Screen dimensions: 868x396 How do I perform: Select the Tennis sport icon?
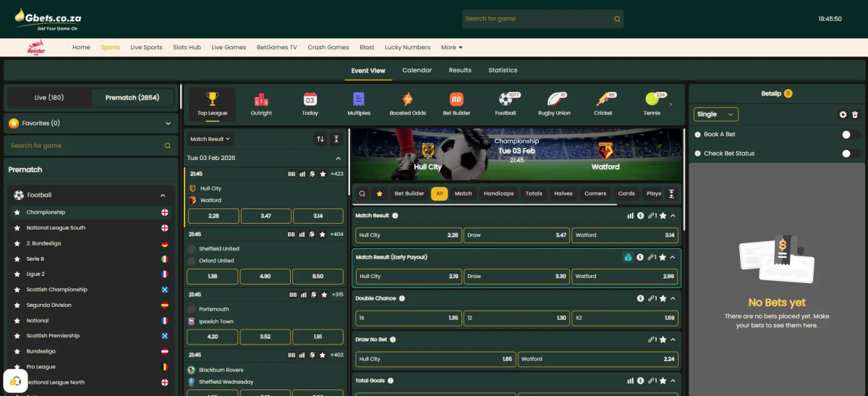652,99
